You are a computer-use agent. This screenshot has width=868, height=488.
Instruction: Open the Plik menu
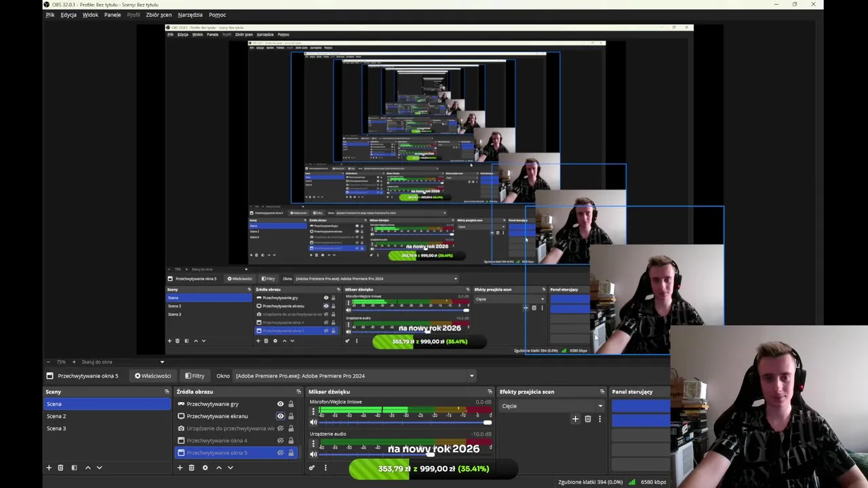click(50, 15)
